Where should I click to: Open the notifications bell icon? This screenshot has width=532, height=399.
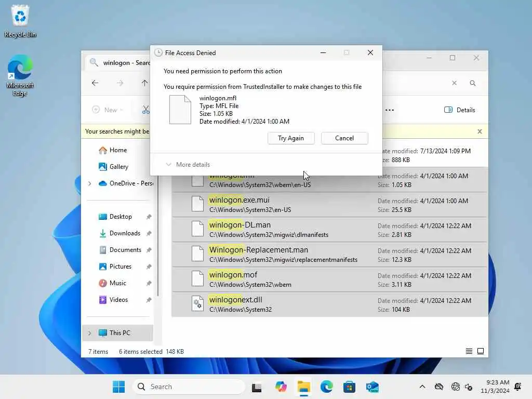(x=518, y=387)
